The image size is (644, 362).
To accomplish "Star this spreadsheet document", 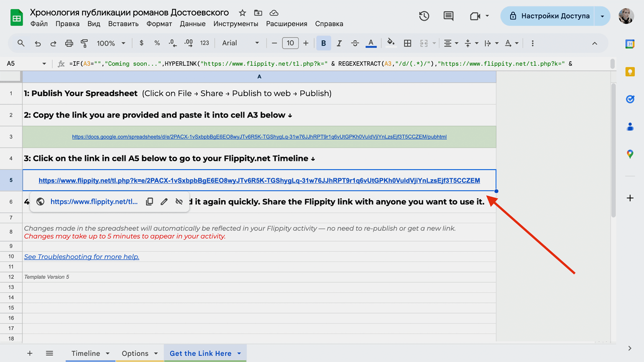I will 242,13.
